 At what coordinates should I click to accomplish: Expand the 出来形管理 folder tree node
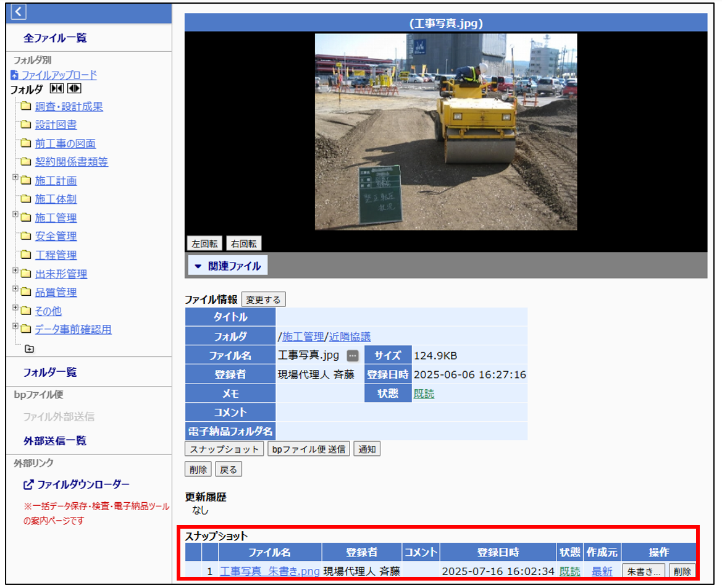coord(15,272)
